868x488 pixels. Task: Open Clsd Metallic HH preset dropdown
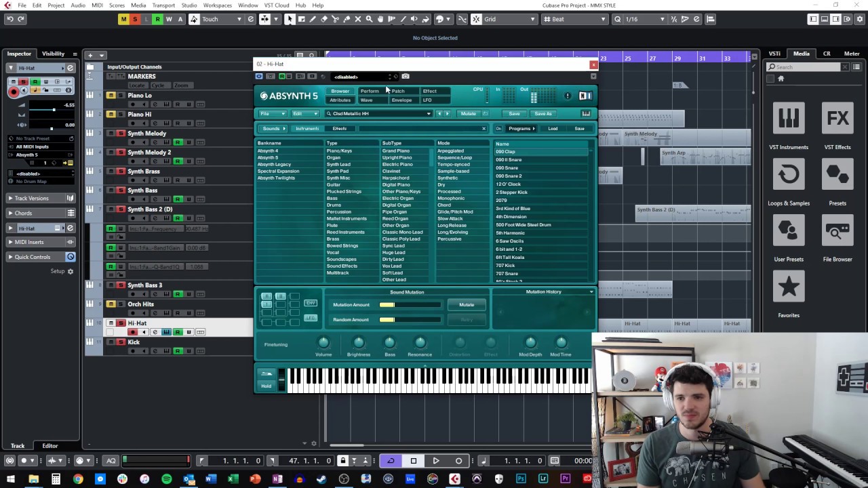coord(378,114)
